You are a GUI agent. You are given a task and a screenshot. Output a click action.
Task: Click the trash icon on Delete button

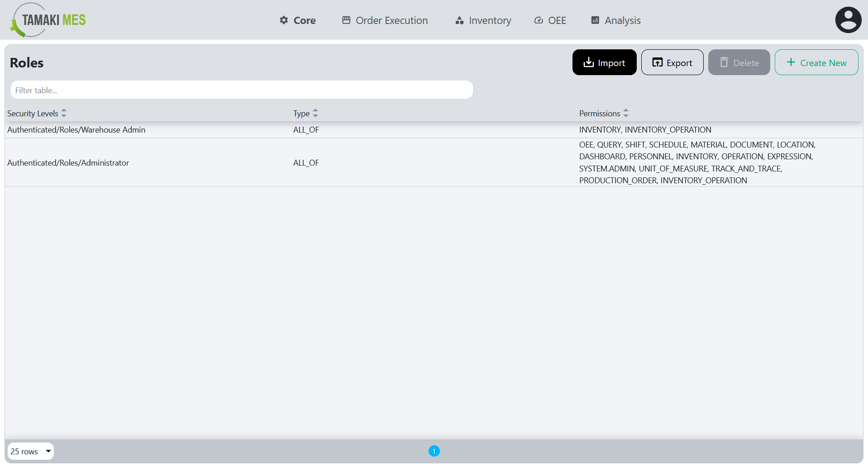725,62
